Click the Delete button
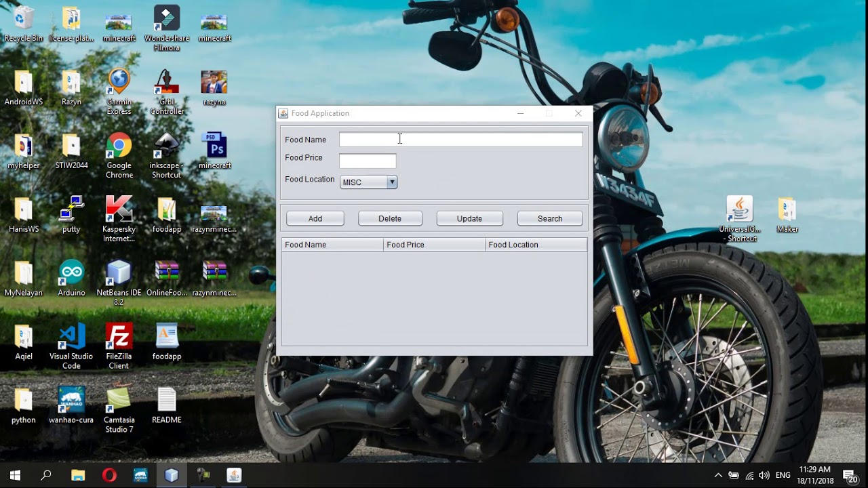This screenshot has height=488, width=868. coord(390,218)
